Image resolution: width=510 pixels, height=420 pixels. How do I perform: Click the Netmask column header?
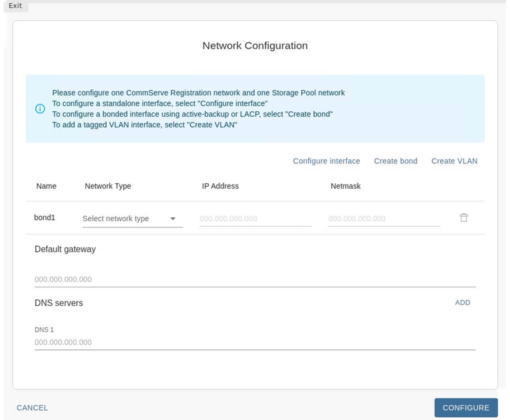pyautogui.click(x=345, y=186)
